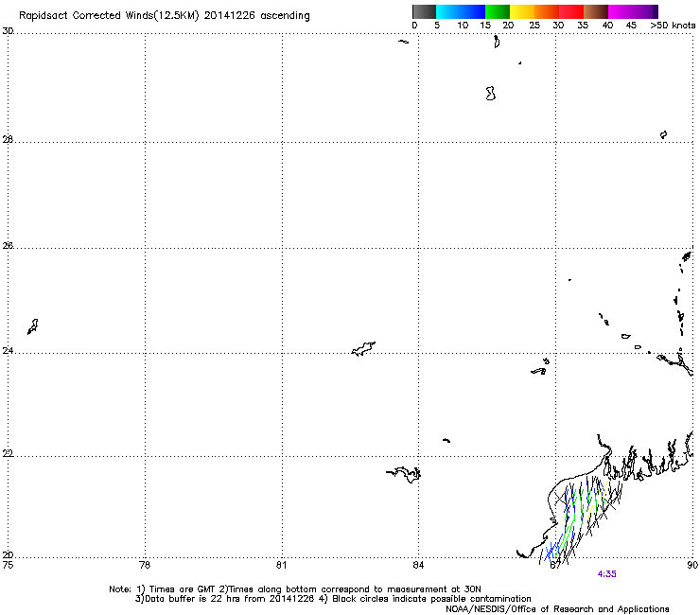Click the gray 0-5 knots legend color

click(424, 11)
